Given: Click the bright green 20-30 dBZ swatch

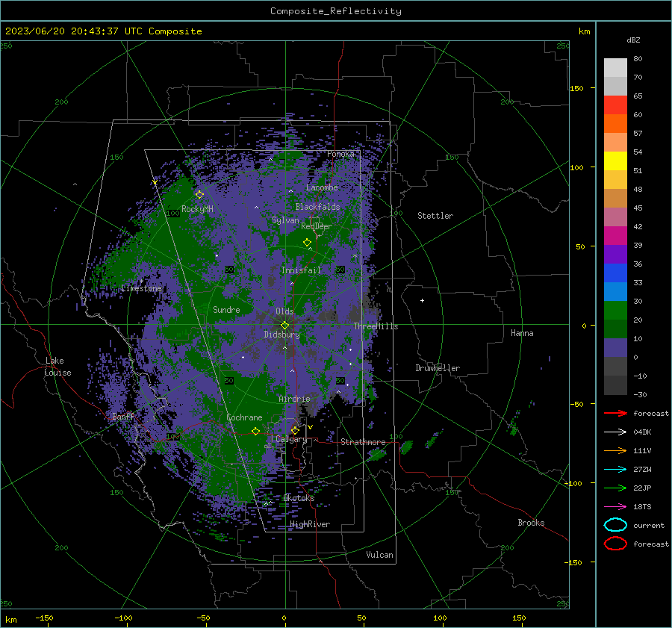Looking at the screenshot, I should pos(615,310).
